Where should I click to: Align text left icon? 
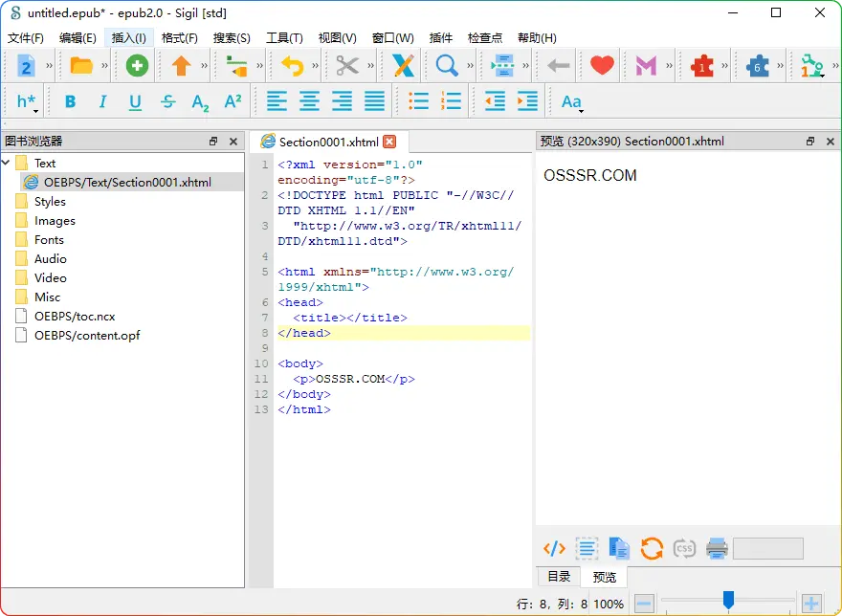coord(277,101)
